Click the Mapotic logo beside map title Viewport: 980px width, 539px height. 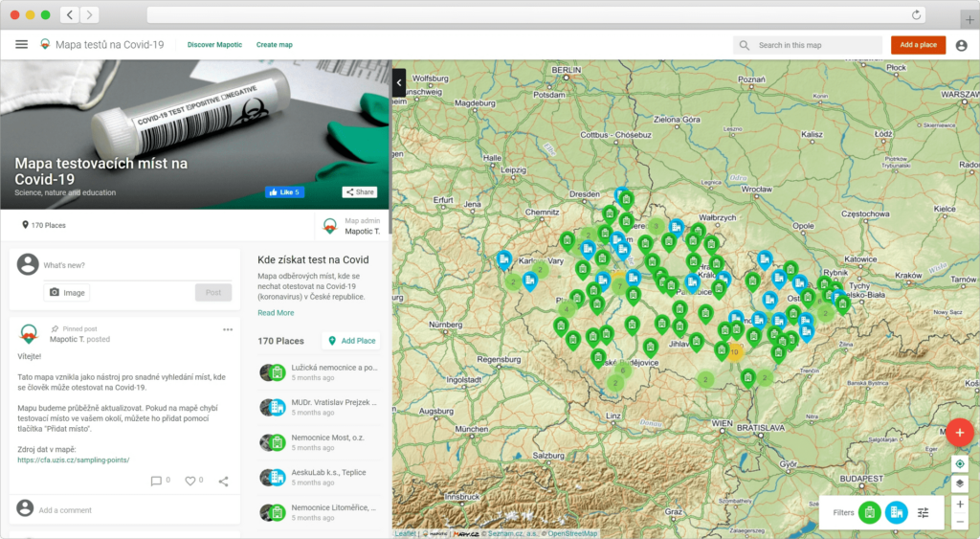click(45, 44)
